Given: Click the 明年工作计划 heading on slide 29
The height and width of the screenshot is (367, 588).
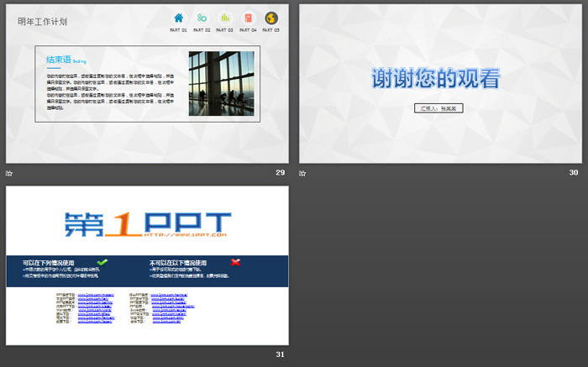Looking at the screenshot, I should pos(43,21).
